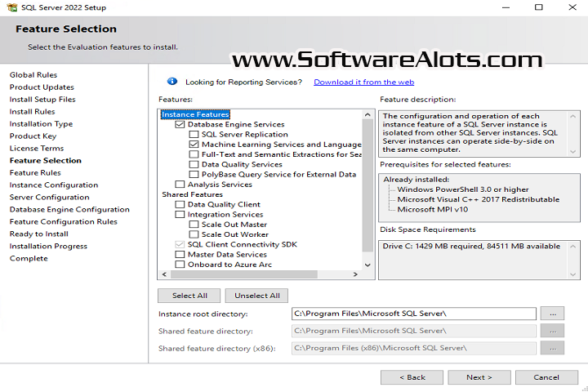Select the Shared Features tree node
588x392 pixels.
(193, 194)
